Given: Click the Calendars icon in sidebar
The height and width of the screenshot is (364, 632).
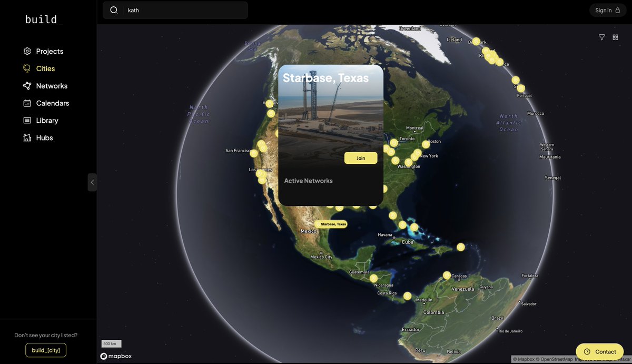Looking at the screenshot, I should pyautogui.click(x=27, y=103).
